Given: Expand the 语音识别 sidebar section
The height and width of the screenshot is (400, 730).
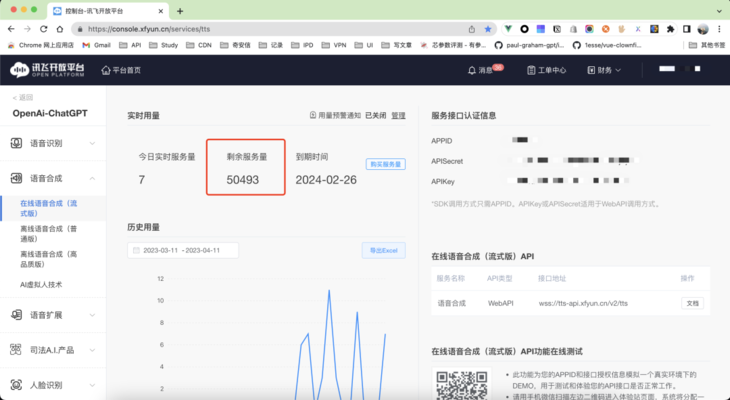Looking at the screenshot, I should [53, 143].
